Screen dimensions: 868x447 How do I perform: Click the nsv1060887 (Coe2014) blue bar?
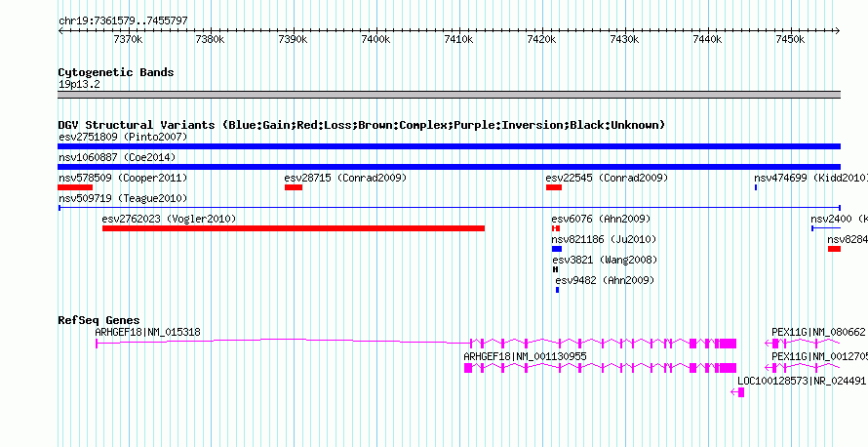(x=449, y=167)
